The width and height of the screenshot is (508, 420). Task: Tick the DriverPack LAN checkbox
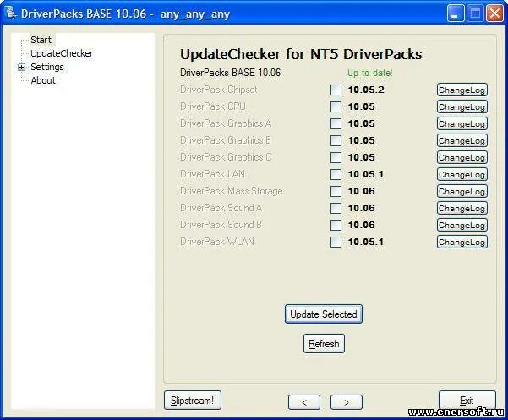(x=336, y=174)
